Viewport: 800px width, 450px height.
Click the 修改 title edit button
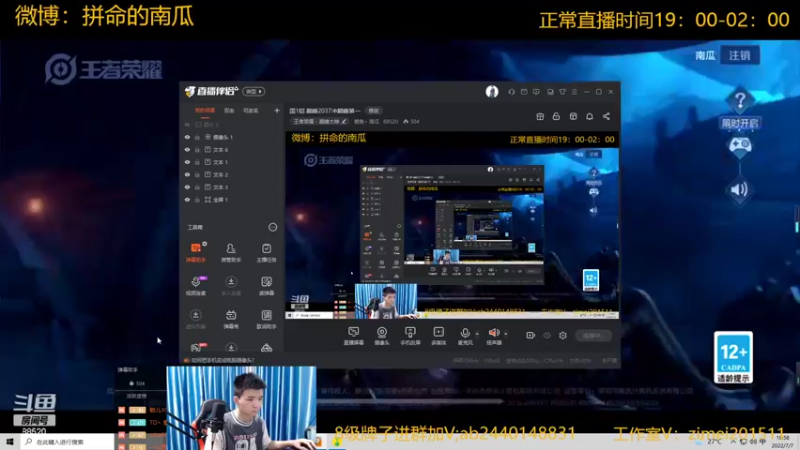374,111
